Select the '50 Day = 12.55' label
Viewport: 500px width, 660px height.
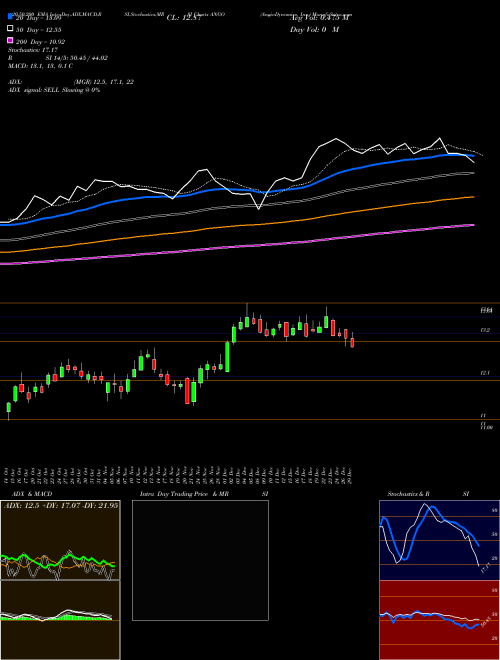pyautogui.click(x=39, y=30)
